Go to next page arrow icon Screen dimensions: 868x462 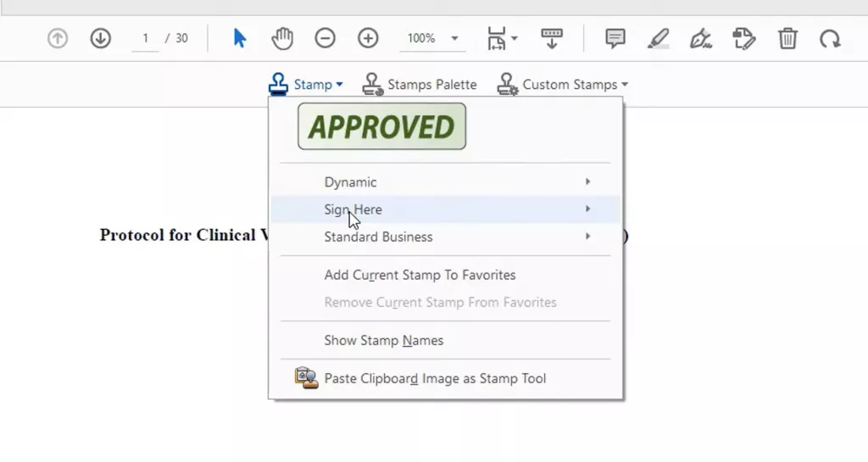tap(100, 39)
